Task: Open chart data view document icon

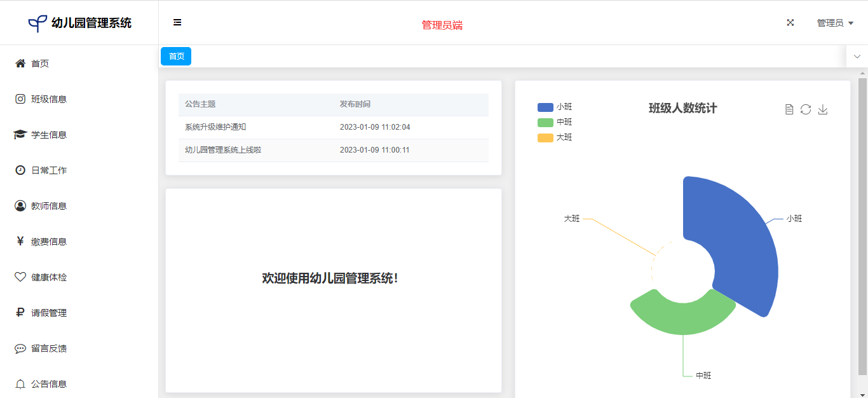Action: click(x=789, y=109)
